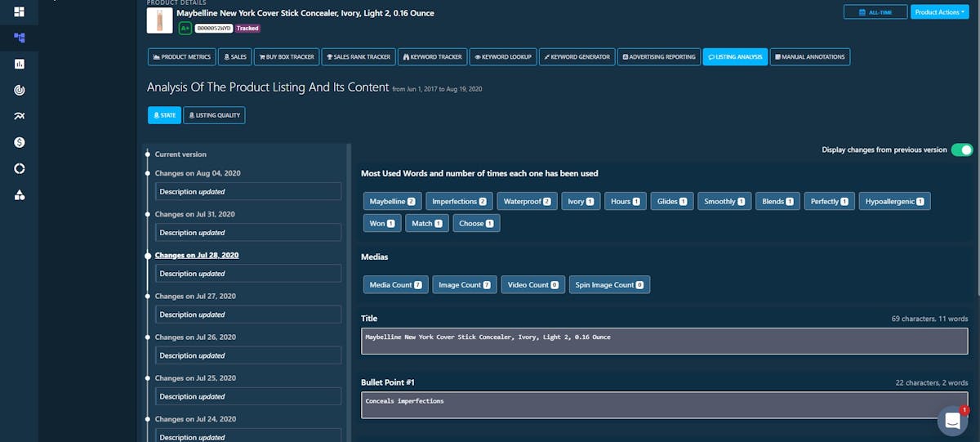Open Changes on Jul 25, 2020
This screenshot has height=442, width=980.
[195, 377]
